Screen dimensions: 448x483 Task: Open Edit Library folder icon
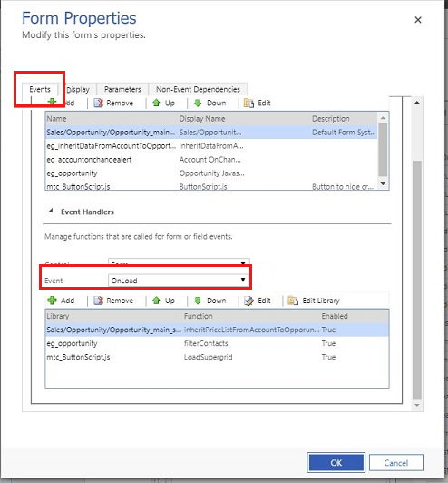(x=293, y=301)
